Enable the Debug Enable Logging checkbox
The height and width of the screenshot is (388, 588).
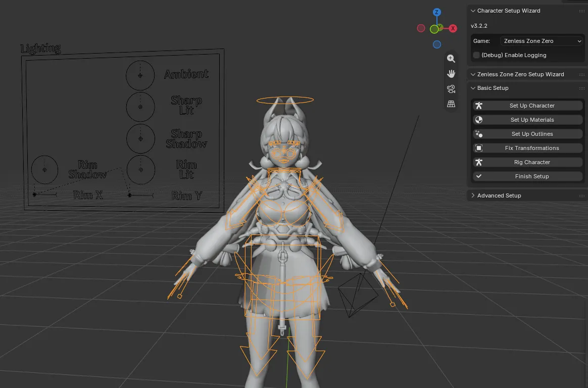(x=476, y=55)
